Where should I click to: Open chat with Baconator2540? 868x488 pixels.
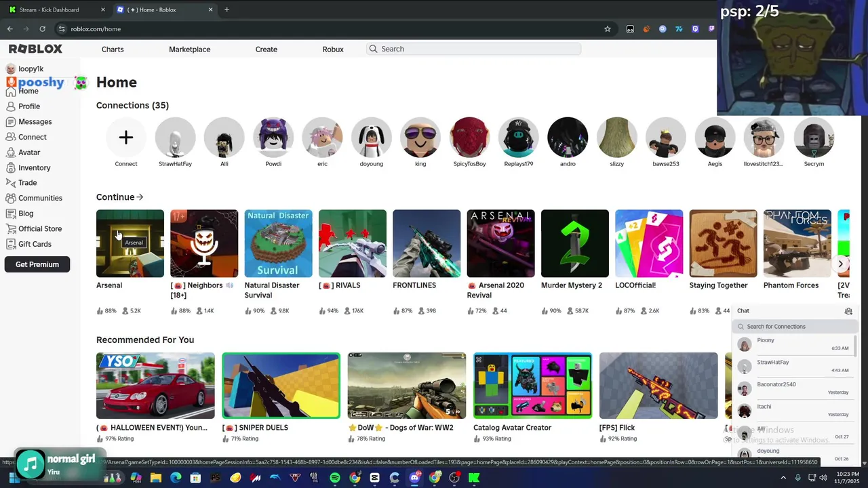(x=793, y=388)
